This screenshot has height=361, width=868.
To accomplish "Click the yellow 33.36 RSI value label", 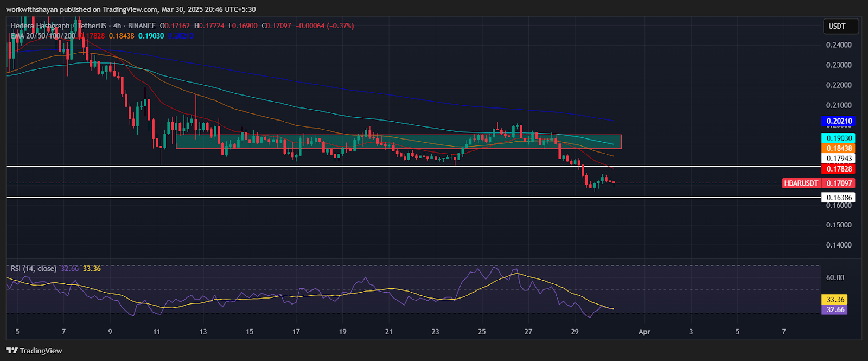I will [x=835, y=300].
